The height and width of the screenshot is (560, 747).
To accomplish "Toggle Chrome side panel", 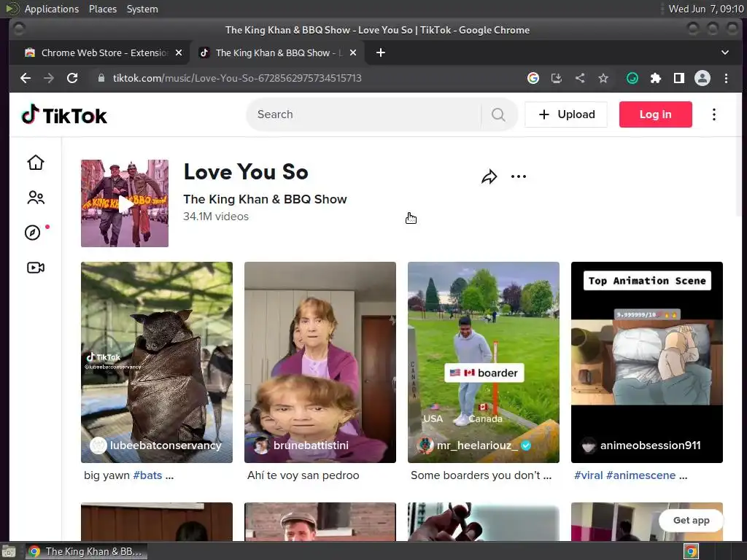I will click(679, 78).
